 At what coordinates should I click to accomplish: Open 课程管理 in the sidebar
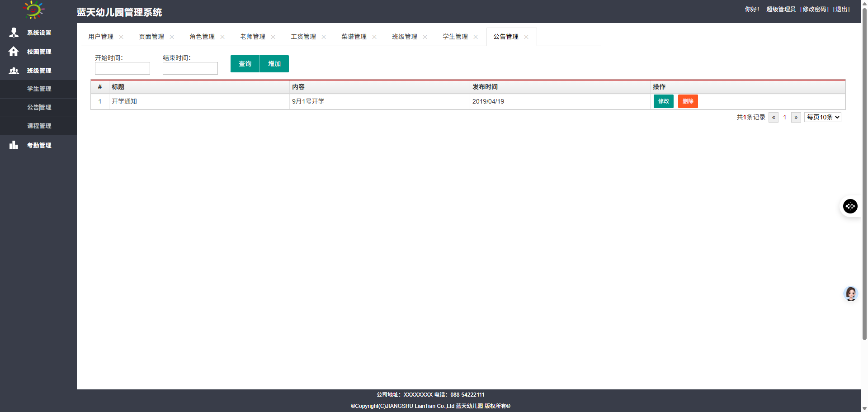pos(39,126)
